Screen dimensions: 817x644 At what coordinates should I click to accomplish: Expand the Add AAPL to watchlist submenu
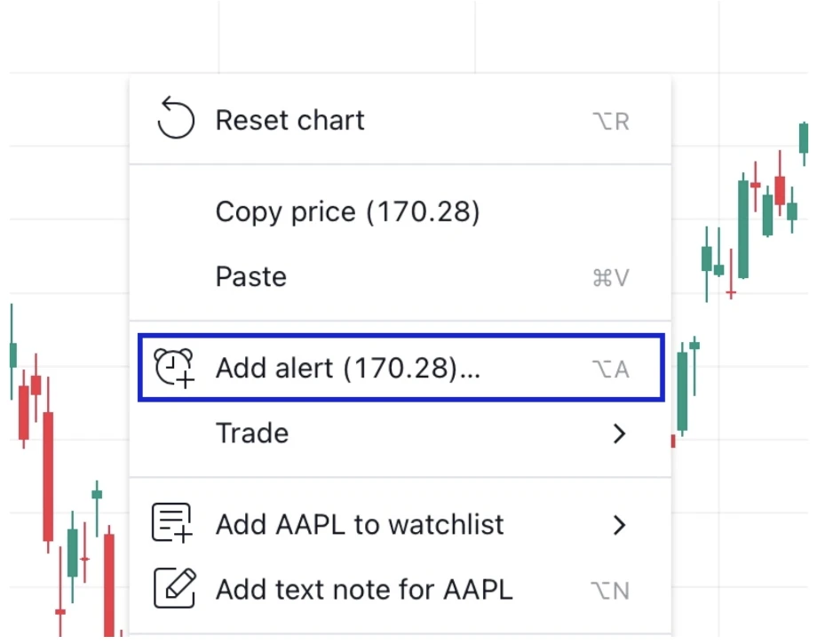pyautogui.click(x=620, y=524)
